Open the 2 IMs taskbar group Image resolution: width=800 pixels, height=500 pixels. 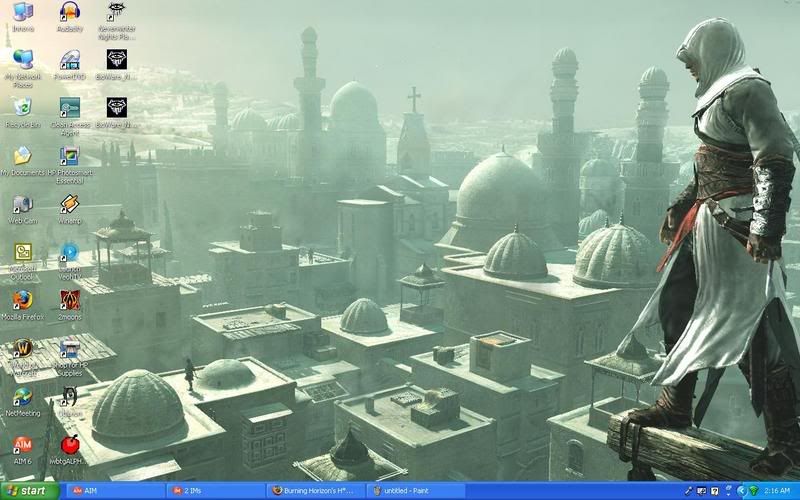[215, 491]
